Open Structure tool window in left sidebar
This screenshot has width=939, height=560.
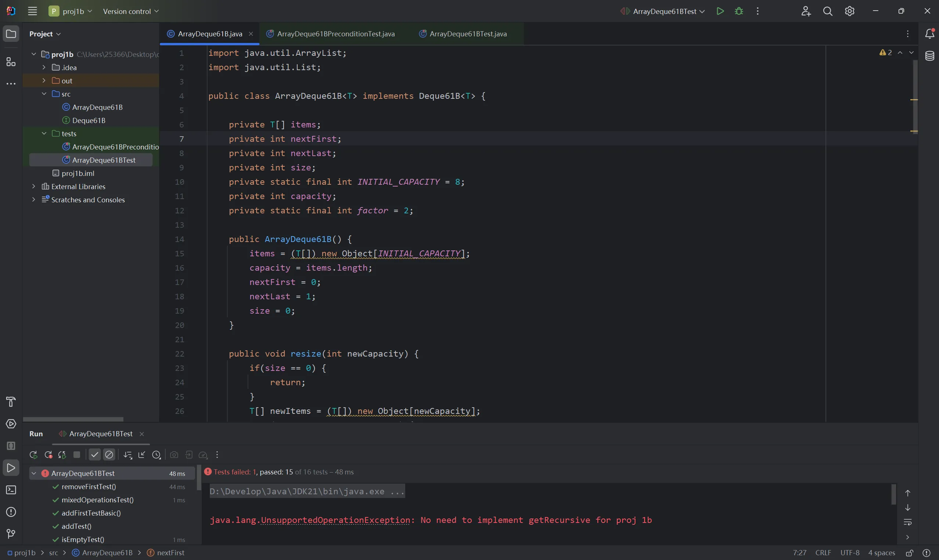(11, 62)
